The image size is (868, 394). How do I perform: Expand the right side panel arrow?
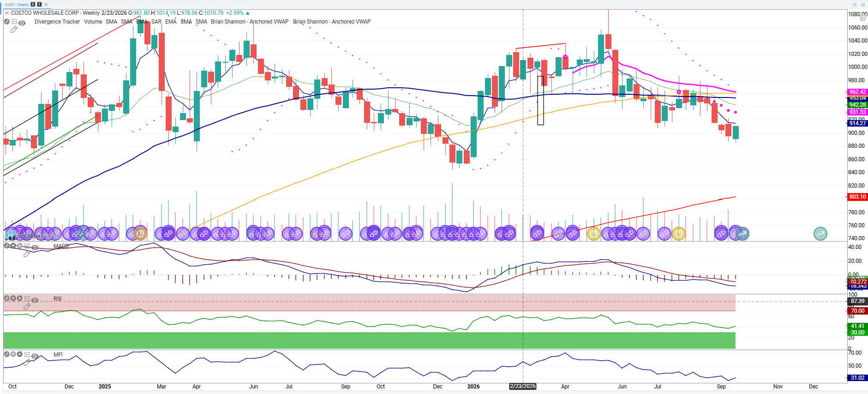[863, 18]
